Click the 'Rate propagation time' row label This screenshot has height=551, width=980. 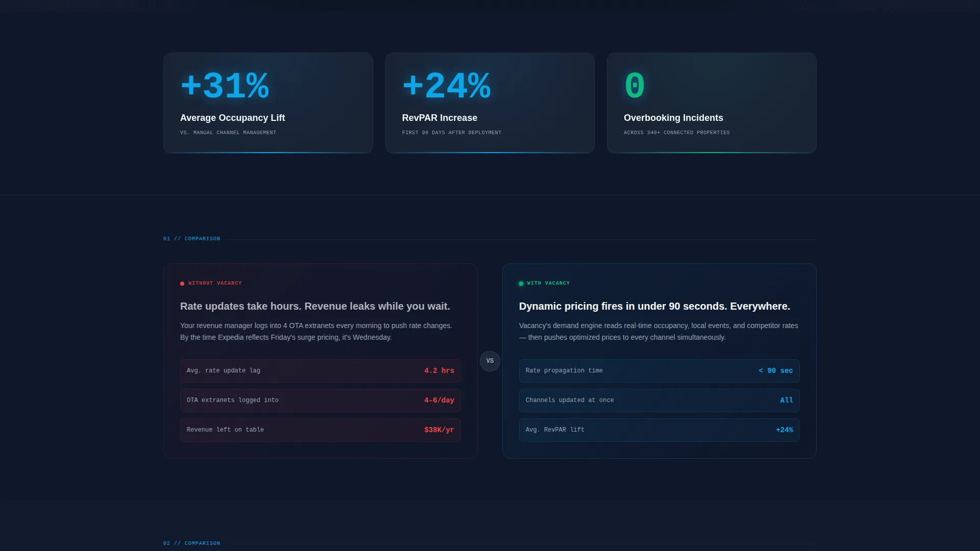click(564, 371)
